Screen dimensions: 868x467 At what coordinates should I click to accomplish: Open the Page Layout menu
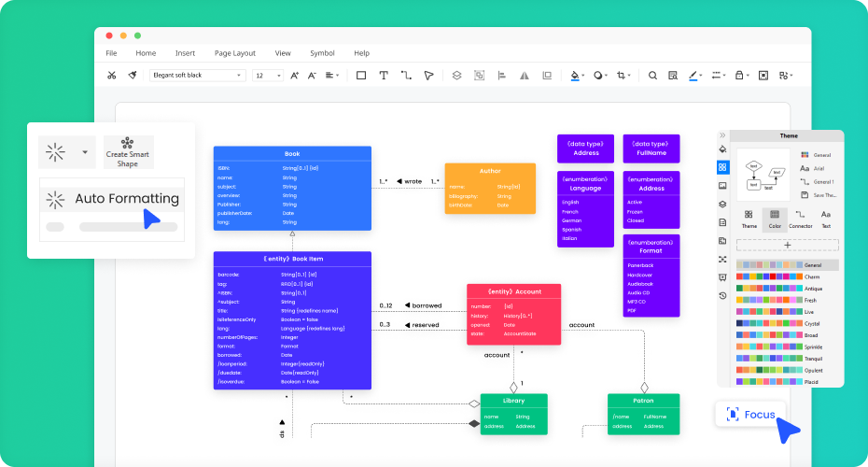(234, 53)
